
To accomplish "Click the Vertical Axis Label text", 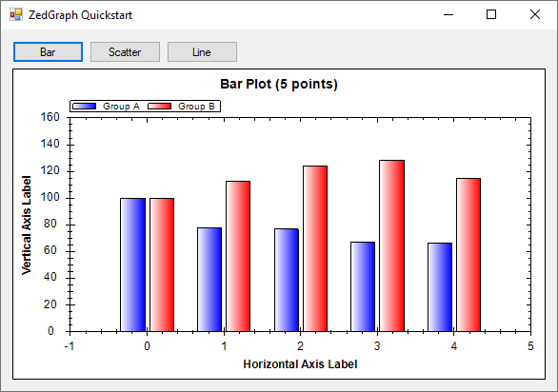I will pos(27,225).
